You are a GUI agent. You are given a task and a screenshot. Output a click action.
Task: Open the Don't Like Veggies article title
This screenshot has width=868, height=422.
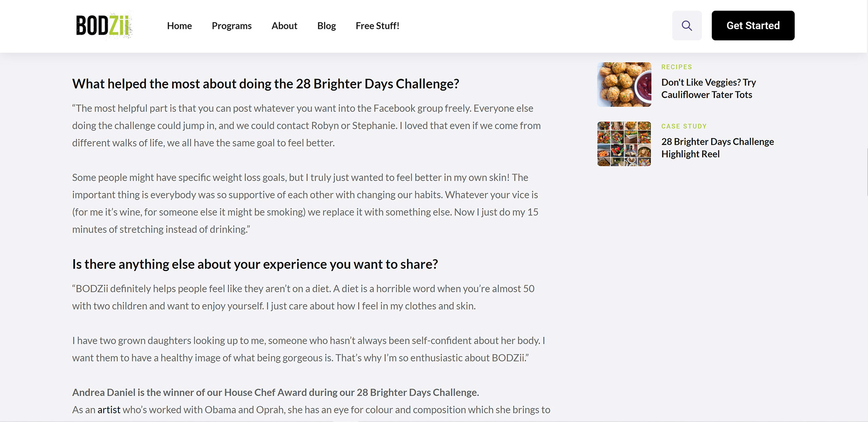click(x=708, y=89)
